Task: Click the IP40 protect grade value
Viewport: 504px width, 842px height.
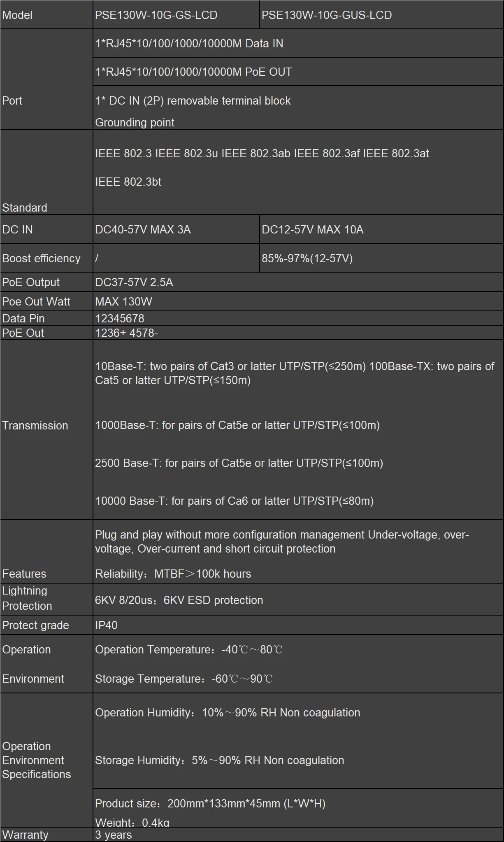Action: [106, 625]
